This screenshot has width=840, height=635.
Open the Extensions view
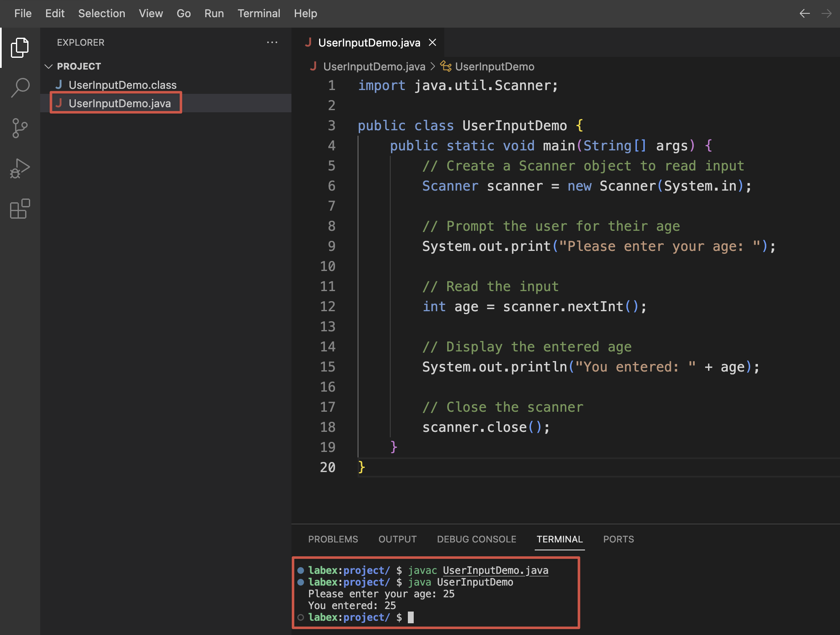20,209
